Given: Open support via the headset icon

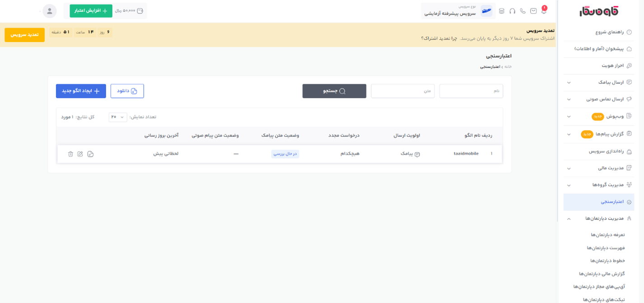Looking at the screenshot, I should click(512, 11).
